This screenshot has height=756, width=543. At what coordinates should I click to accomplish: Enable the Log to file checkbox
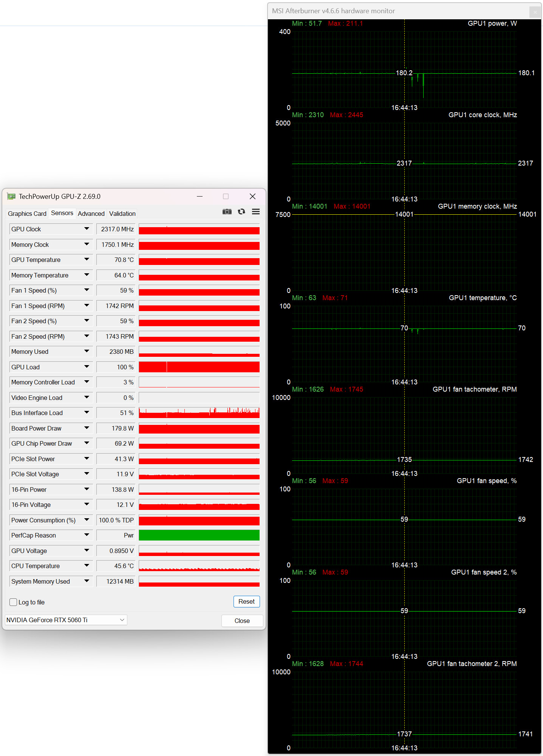14,602
